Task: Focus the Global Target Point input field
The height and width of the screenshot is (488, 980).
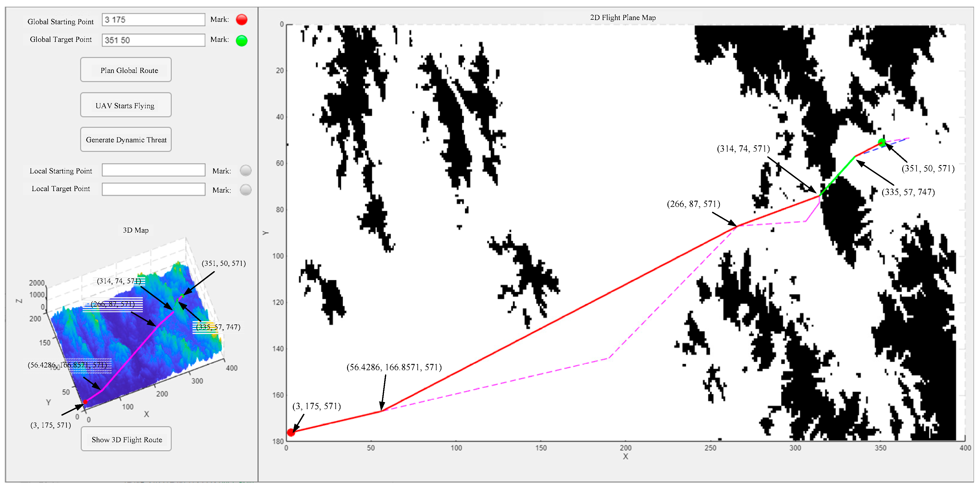Action: (153, 40)
